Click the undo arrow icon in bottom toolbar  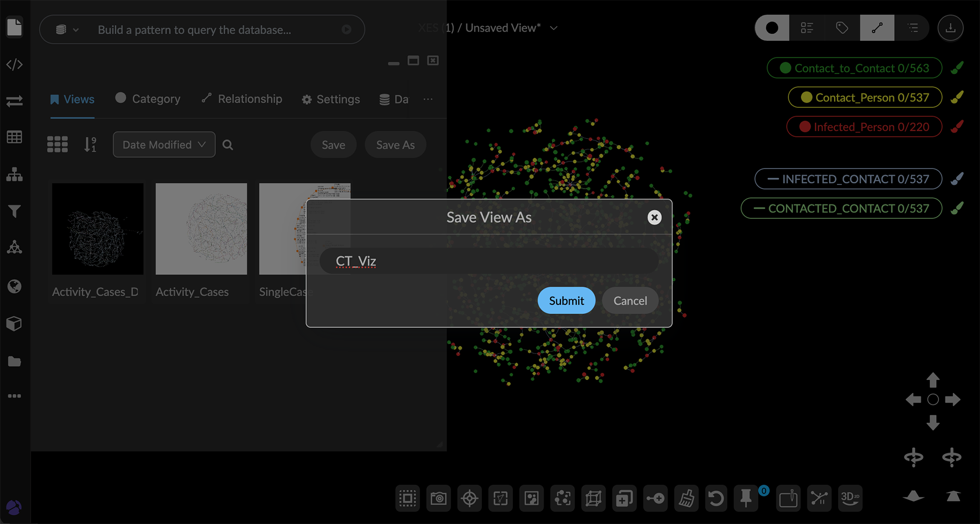716,498
